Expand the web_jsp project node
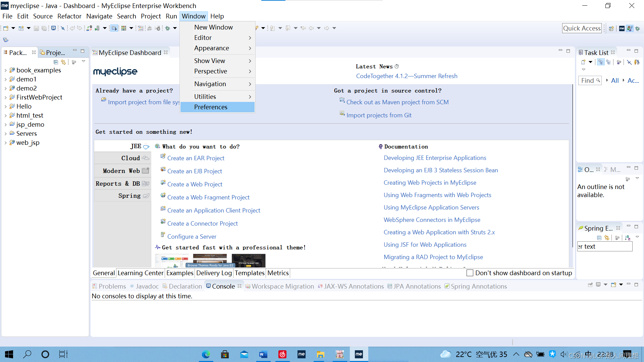644x362 pixels. tap(5, 143)
